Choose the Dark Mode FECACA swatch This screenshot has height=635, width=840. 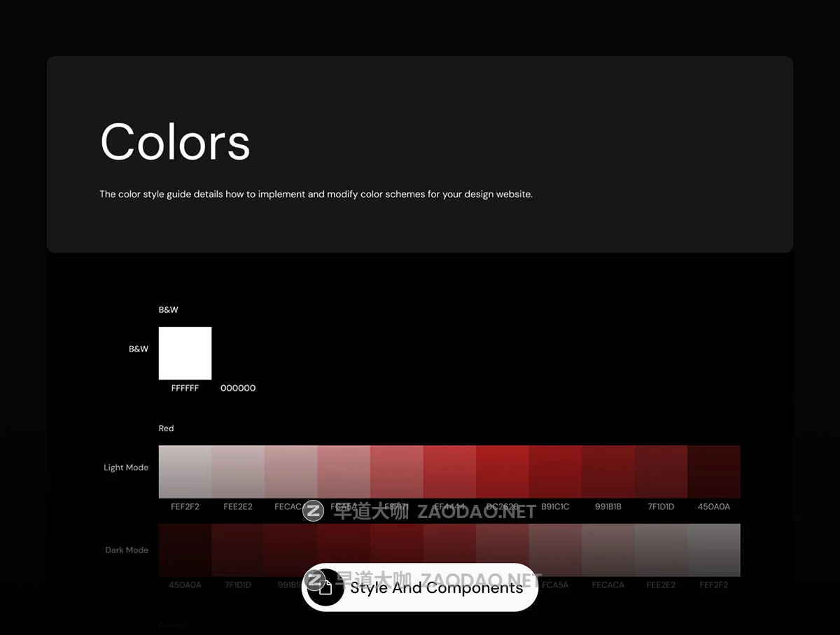tap(608, 550)
